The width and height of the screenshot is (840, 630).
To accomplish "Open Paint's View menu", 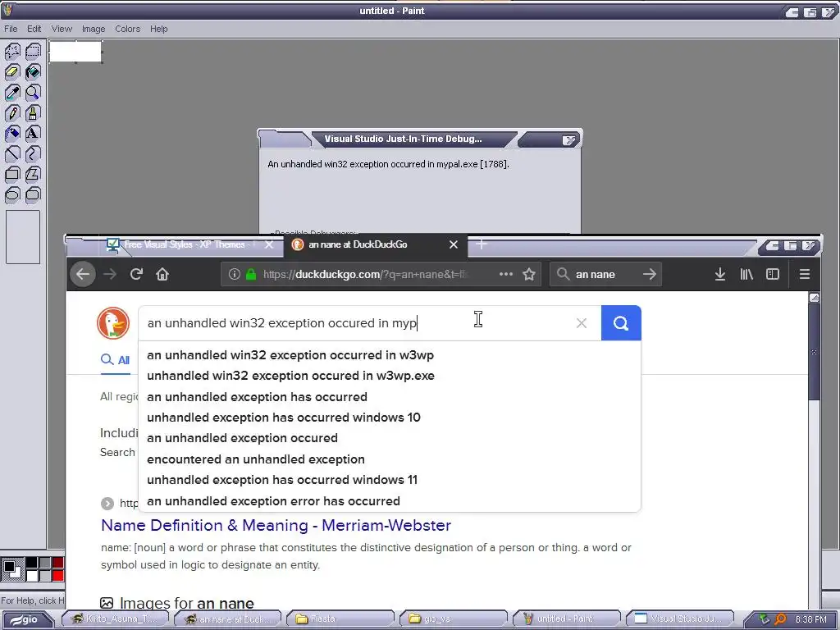I will tap(62, 29).
